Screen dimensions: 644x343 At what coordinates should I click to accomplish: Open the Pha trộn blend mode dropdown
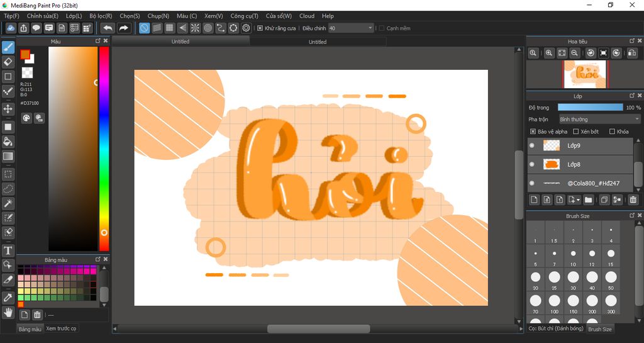point(599,119)
